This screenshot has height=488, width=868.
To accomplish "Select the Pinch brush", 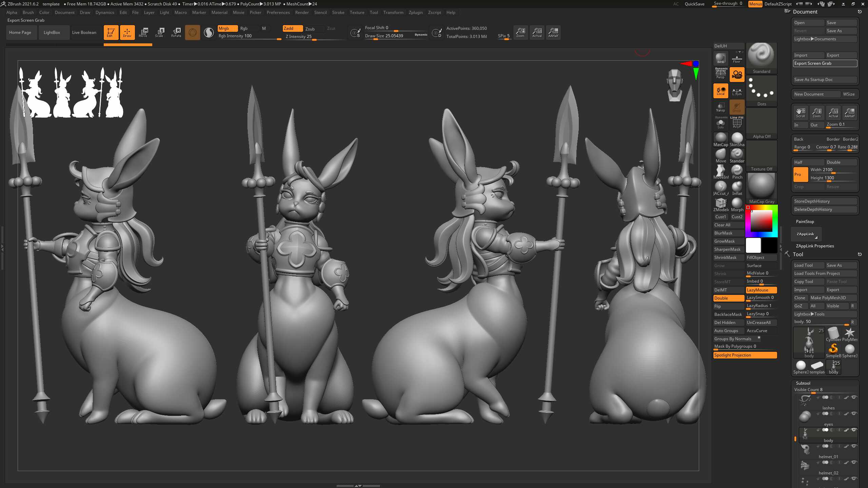I will [x=737, y=172].
